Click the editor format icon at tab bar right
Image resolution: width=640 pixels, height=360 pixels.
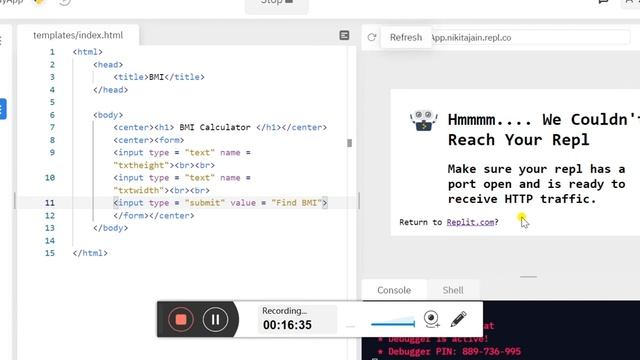click(x=344, y=36)
